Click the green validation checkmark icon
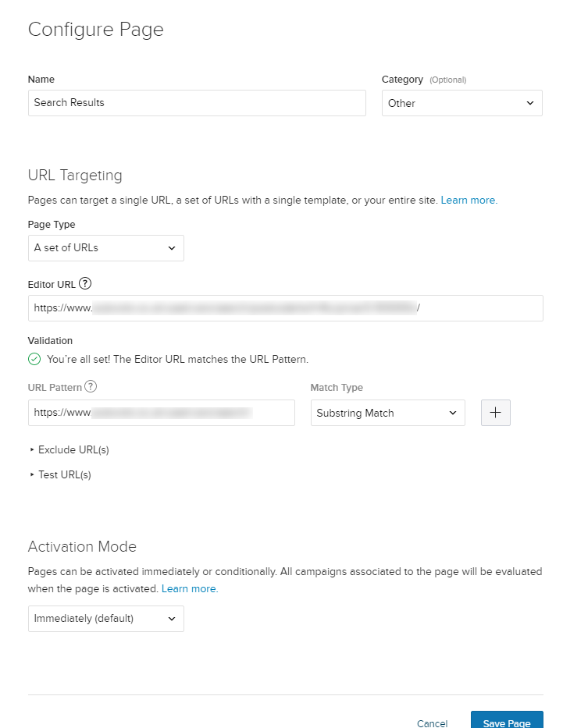Image resolution: width=563 pixels, height=728 pixels. pos(34,360)
